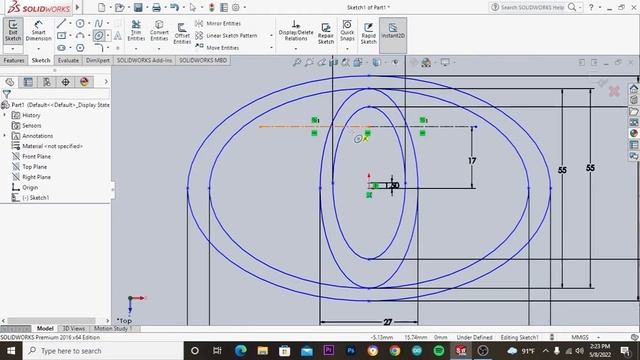Save the document
This screenshot has width=640, height=360.
point(138,7)
